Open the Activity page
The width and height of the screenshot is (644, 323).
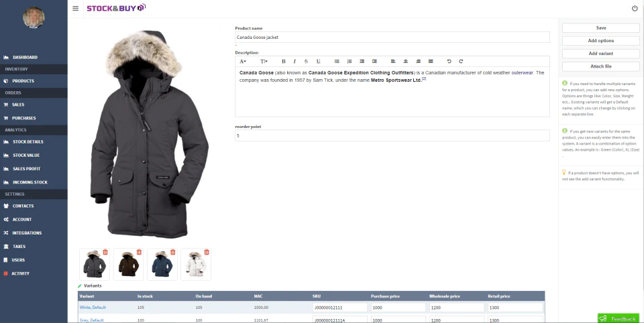(x=21, y=273)
